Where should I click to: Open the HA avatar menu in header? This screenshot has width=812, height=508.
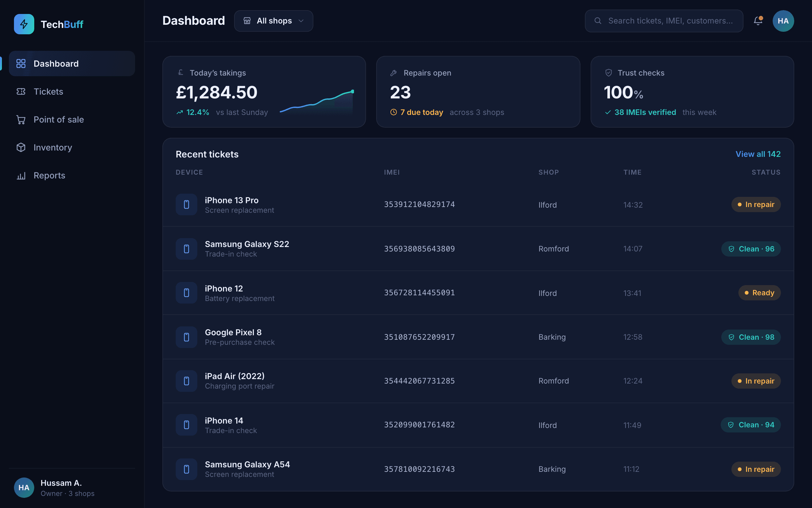[x=783, y=21]
